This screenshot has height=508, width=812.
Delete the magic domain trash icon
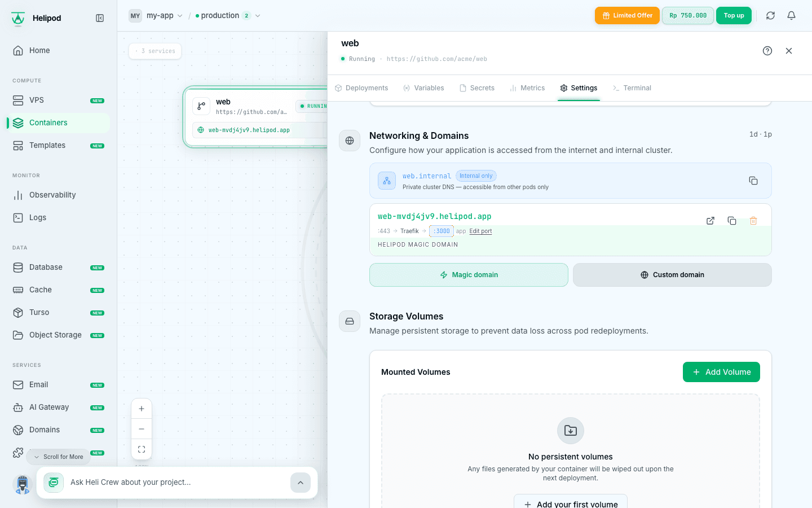[x=753, y=221]
